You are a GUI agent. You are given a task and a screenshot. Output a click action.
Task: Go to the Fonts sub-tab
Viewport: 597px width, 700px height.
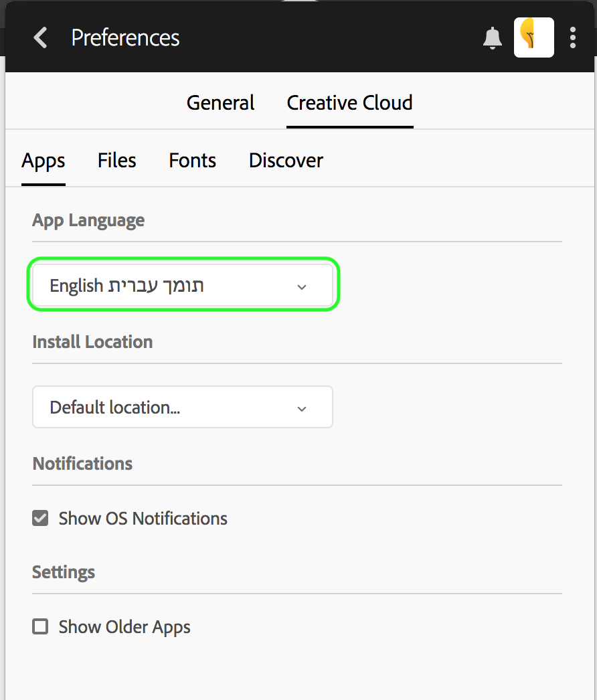click(192, 161)
